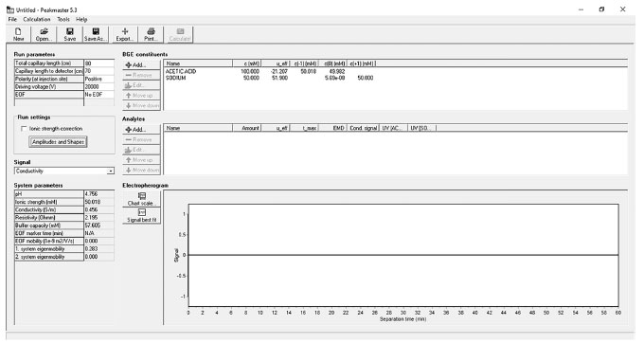Screen dimensions: 644x343
Task: Save the document with the Save icon
Action: [70, 34]
